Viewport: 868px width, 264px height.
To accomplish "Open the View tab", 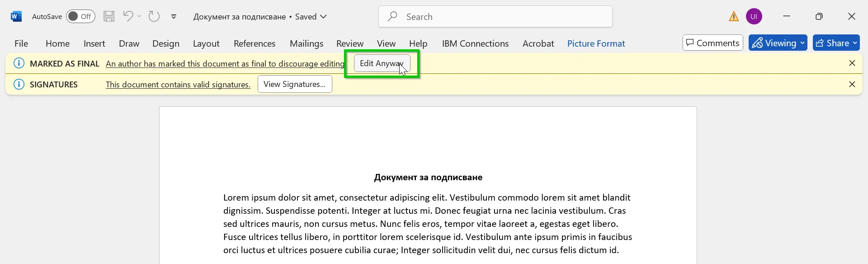I will 387,43.
